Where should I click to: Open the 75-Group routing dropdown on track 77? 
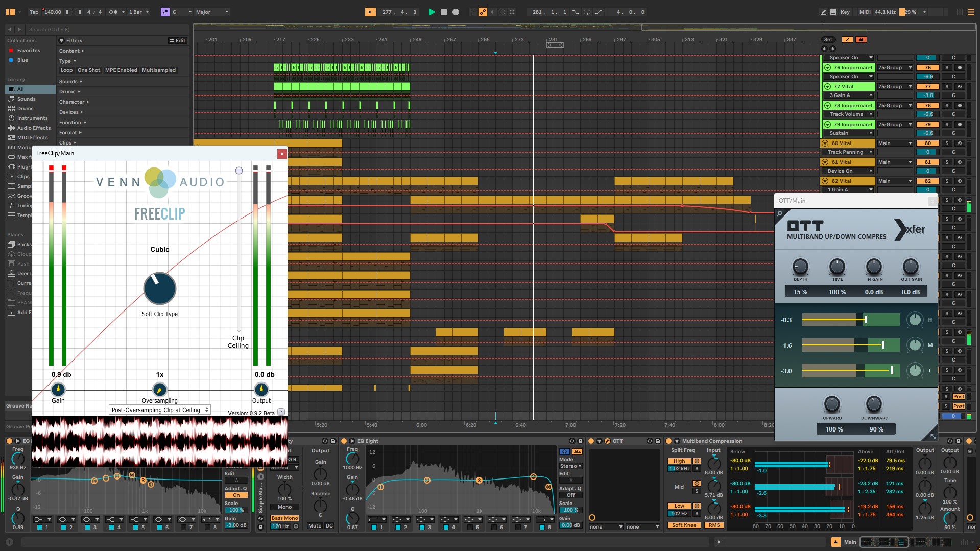(895, 86)
